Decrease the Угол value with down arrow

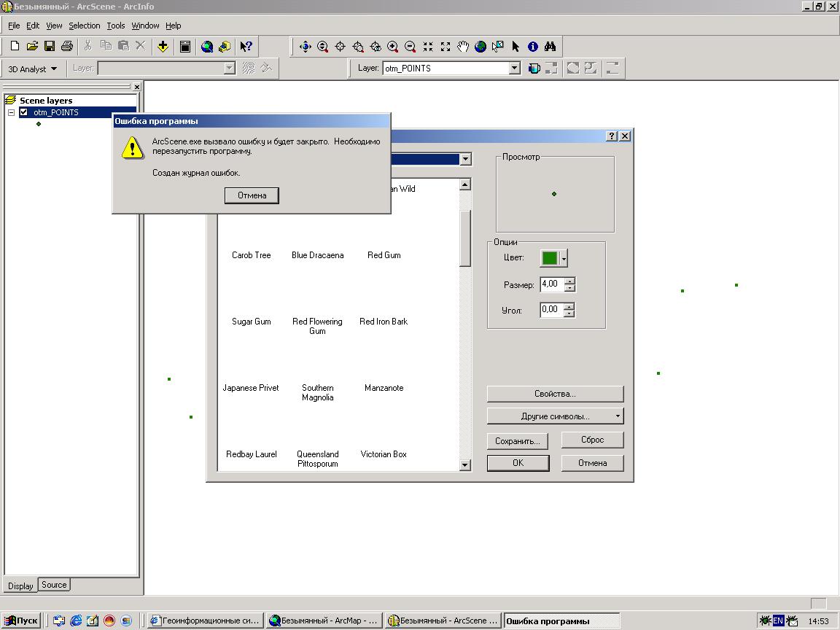pos(570,314)
